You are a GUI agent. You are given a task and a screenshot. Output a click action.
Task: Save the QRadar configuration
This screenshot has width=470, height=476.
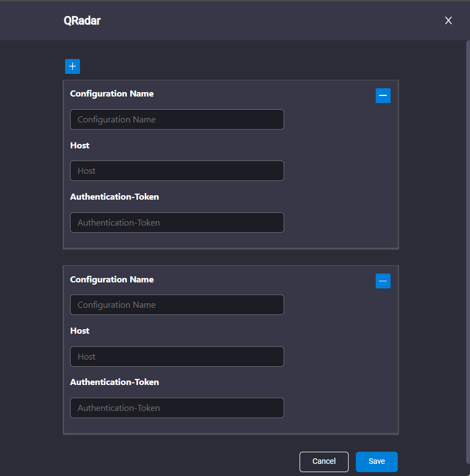click(376, 462)
